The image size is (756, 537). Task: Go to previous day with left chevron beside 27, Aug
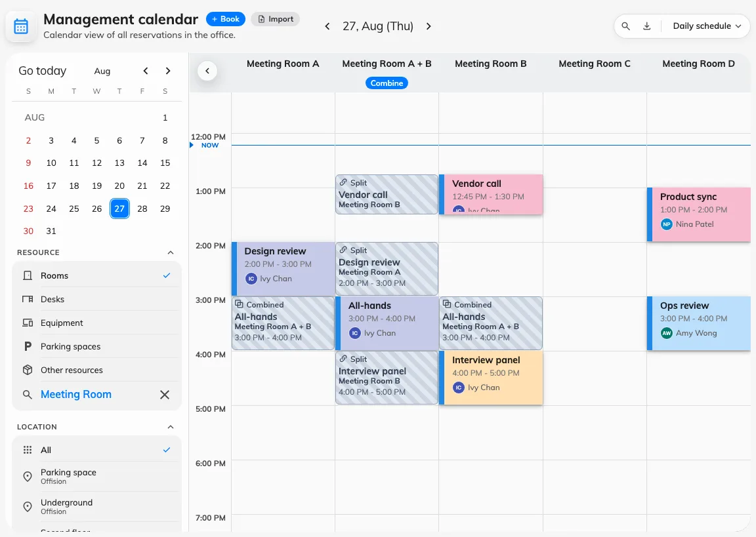tap(327, 26)
